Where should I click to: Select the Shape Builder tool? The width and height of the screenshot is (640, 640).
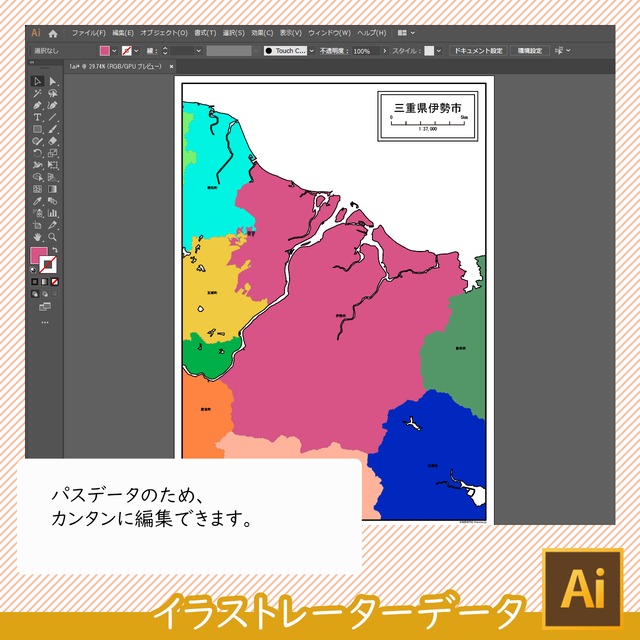point(37,177)
